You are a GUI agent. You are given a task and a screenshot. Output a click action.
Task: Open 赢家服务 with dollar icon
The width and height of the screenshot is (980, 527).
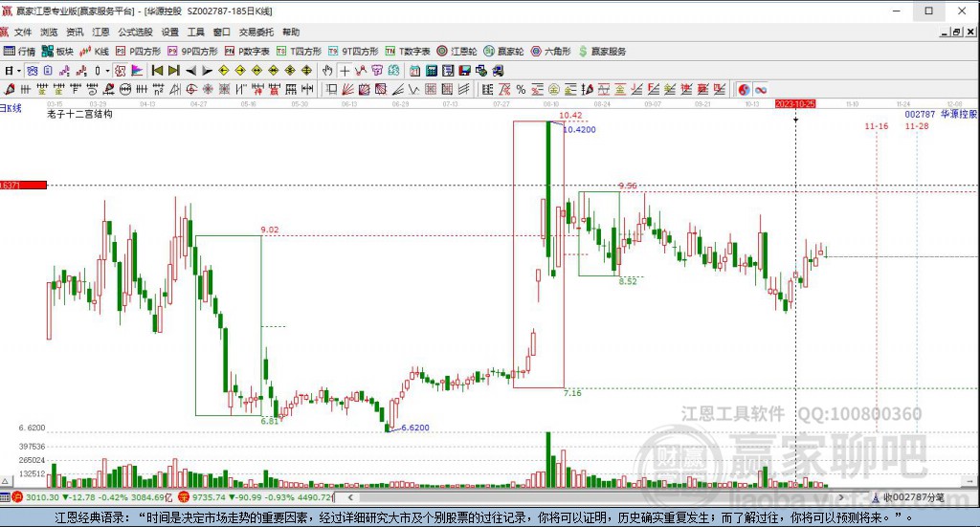click(602, 52)
